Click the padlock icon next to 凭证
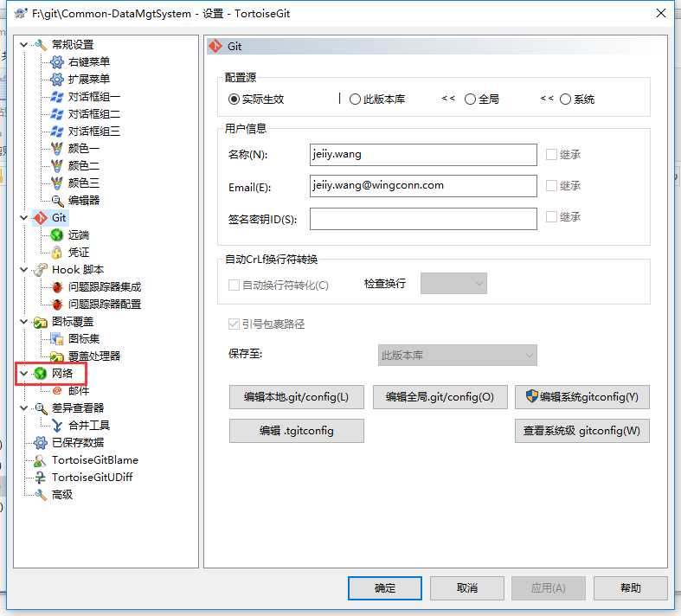The image size is (681, 616). click(x=57, y=253)
